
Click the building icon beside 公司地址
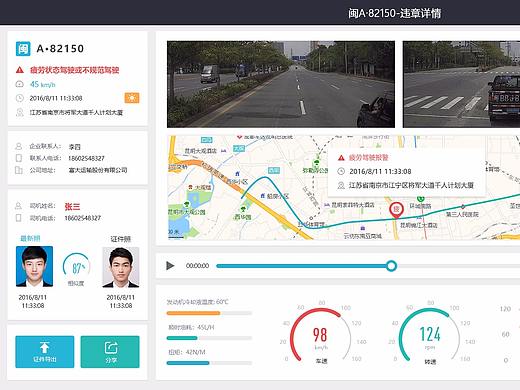coord(19,170)
